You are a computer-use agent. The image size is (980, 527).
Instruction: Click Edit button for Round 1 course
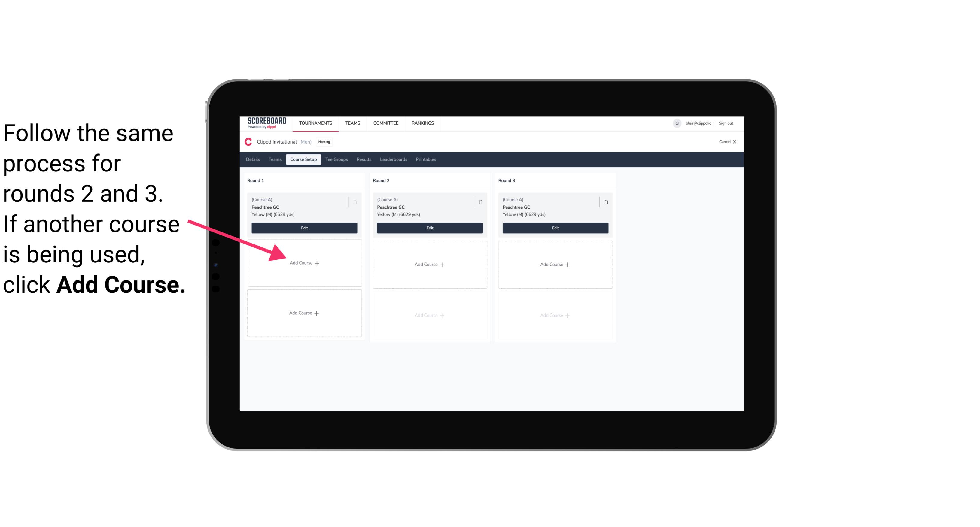click(303, 229)
